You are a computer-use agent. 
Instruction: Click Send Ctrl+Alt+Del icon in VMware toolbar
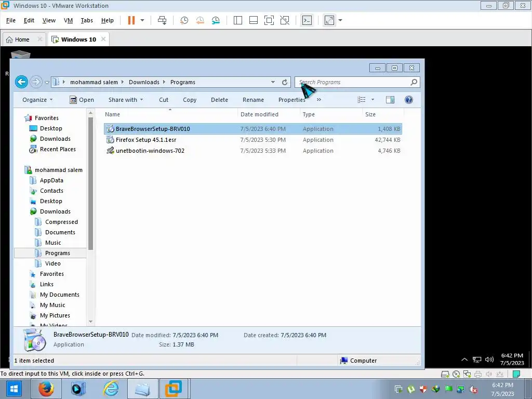tap(162, 20)
